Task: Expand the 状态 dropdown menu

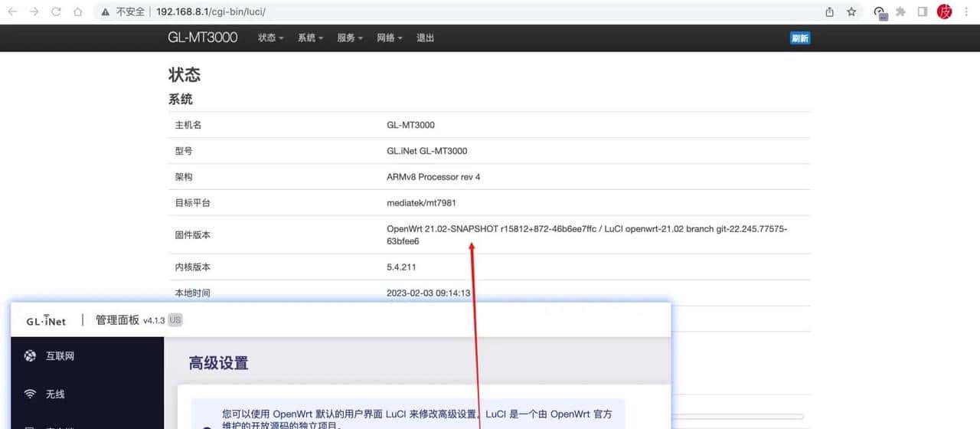Action: (x=271, y=38)
